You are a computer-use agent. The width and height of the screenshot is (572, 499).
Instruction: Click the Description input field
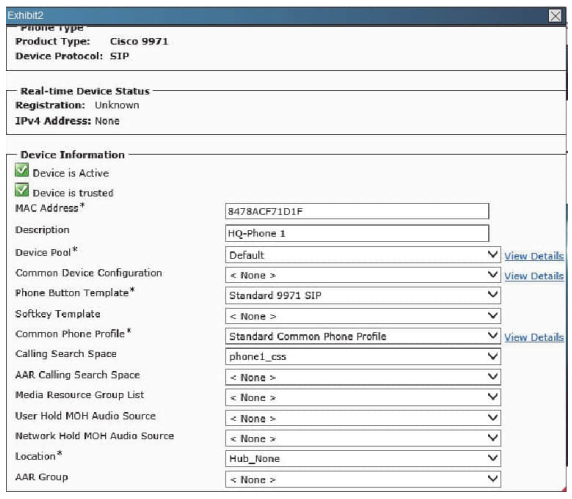357,233
